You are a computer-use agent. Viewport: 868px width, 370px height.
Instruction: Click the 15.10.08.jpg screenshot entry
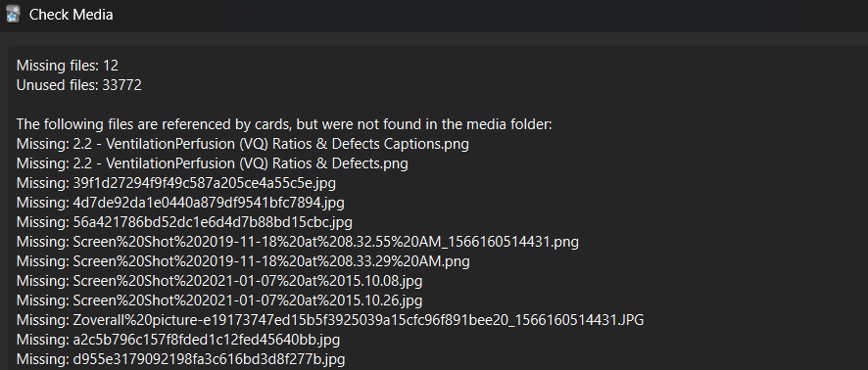(219, 281)
